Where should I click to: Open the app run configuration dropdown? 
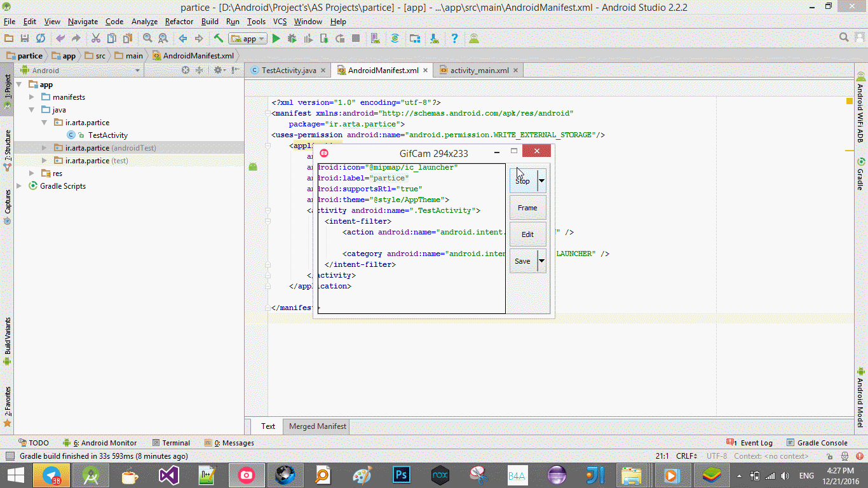tap(248, 39)
